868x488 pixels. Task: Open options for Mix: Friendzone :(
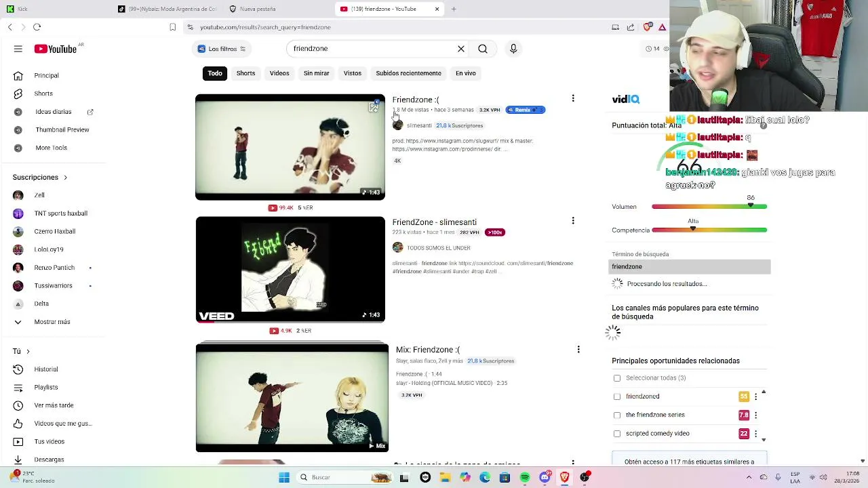click(578, 350)
